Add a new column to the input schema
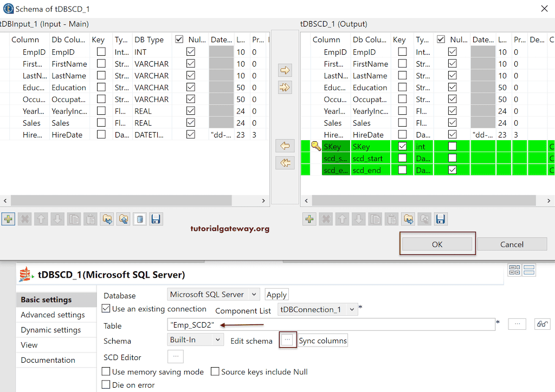Viewport: 555px width, 392px height. (x=8, y=219)
